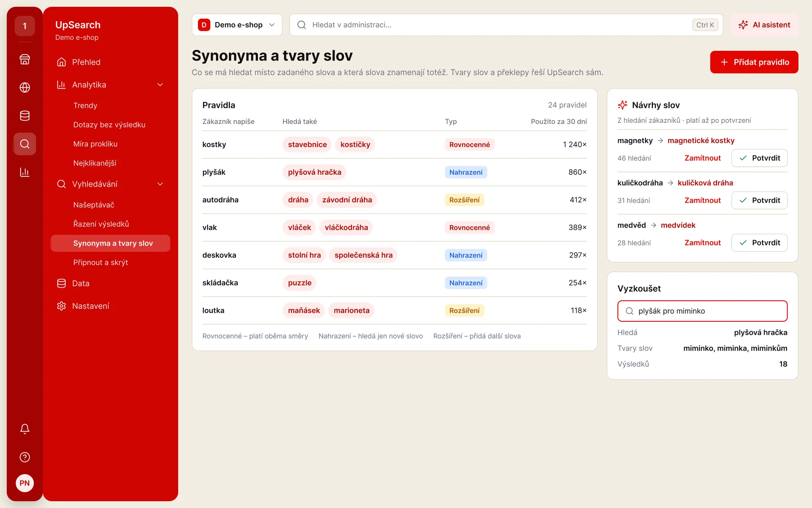The height and width of the screenshot is (508, 812).
Task: Click the plyšová hračka synonym chip
Action: pos(315,172)
